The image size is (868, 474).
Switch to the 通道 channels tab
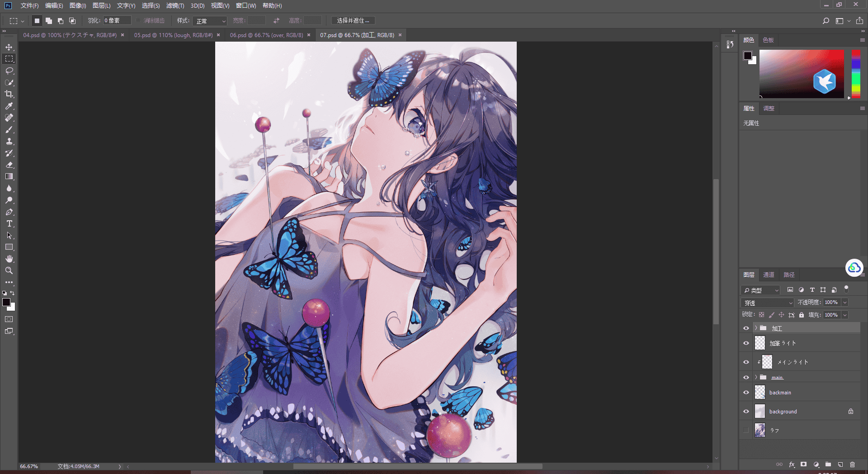coord(769,275)
